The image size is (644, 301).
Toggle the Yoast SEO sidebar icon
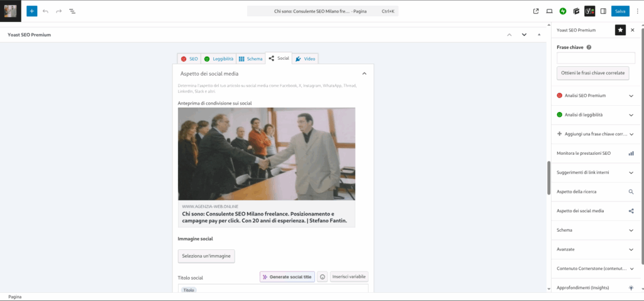[x=590, y=11]
